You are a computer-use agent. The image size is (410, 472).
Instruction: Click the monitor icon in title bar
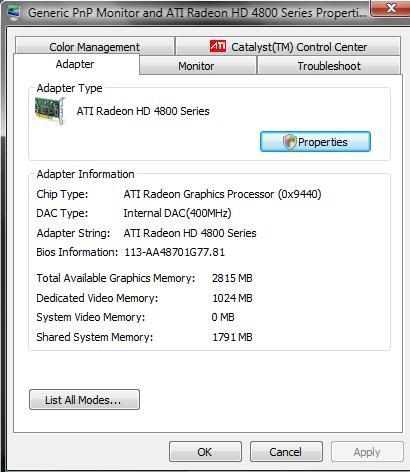pyautogui.click(x=14, y=12)
